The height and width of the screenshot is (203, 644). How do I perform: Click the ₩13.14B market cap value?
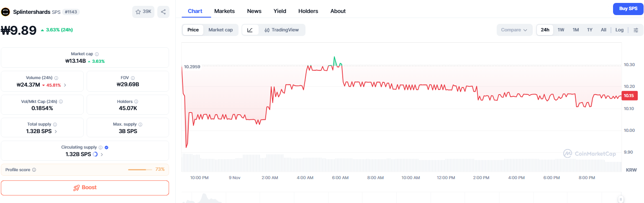(x=75, y=61)
